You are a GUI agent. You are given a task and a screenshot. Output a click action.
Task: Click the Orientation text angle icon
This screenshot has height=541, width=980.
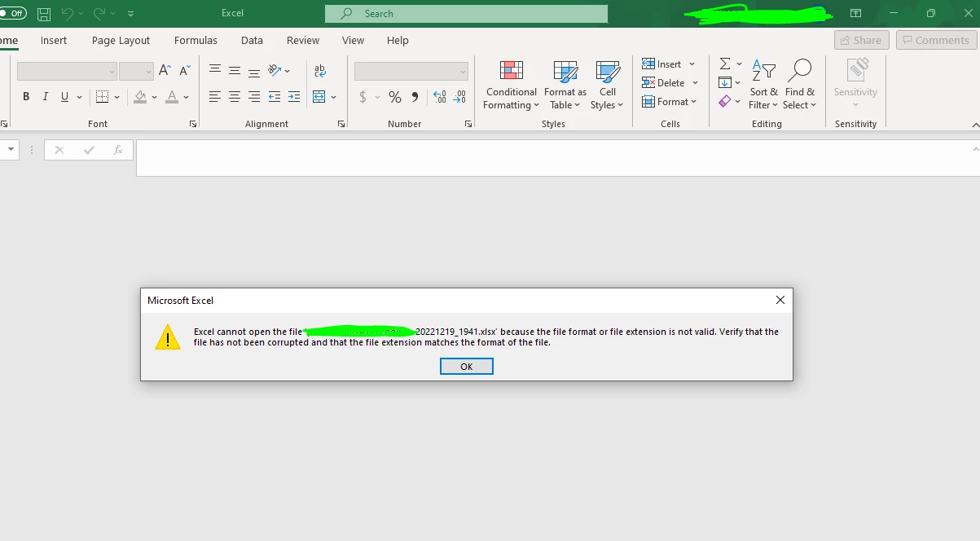click(275, 71)
